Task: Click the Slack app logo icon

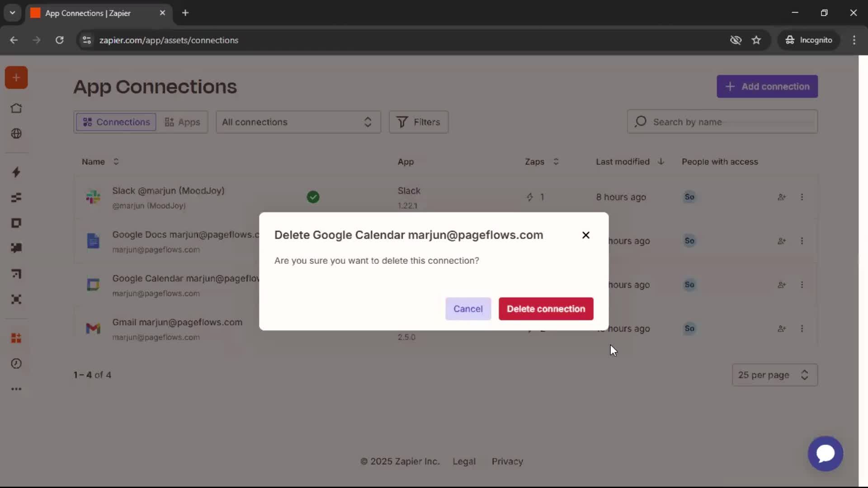Action: coord(93,197)
